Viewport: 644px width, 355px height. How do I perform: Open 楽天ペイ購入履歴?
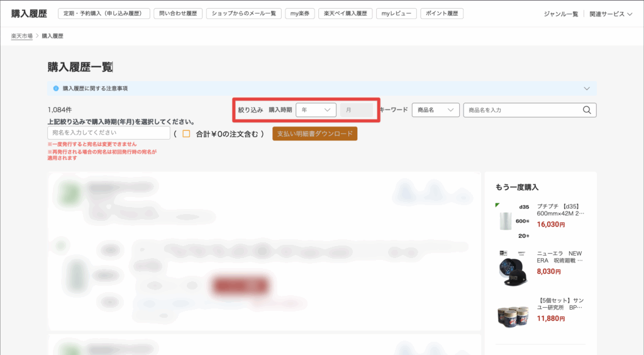tap(345, 14)
